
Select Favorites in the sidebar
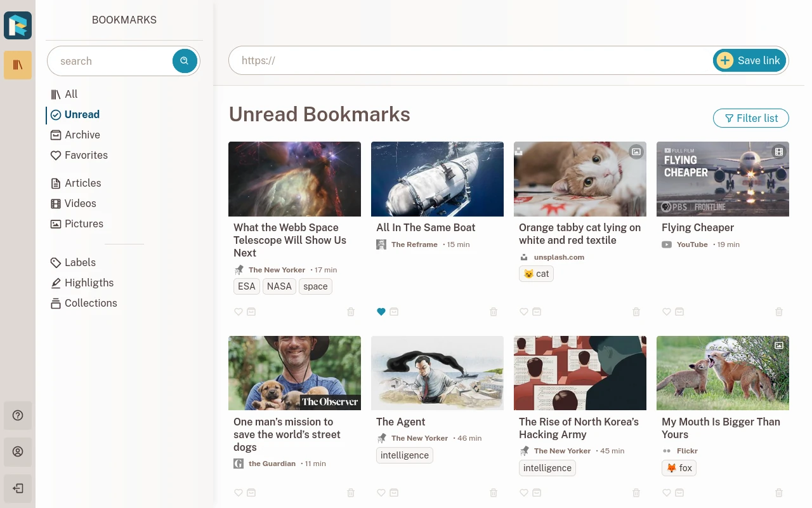point(86,155)
